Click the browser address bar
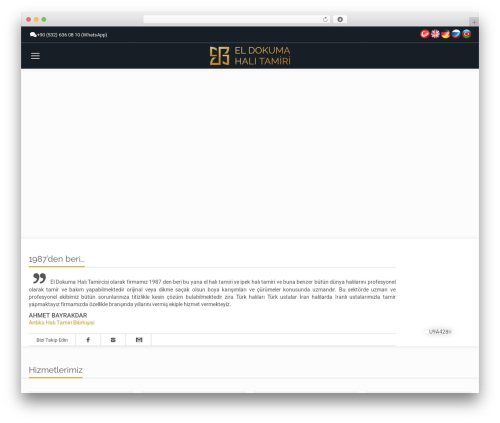This screenshot has width=500, height=423. coord(237,19)
